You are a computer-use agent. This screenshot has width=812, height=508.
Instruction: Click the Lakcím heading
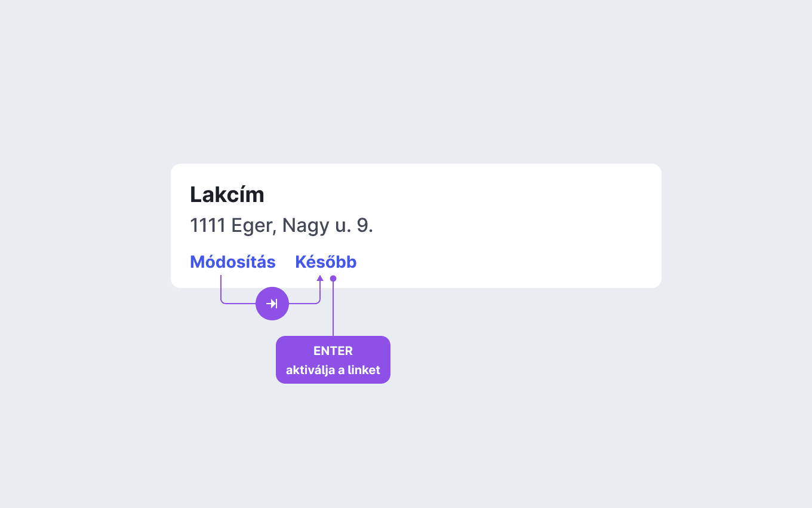pyautogui.click(x=227, y=195)
